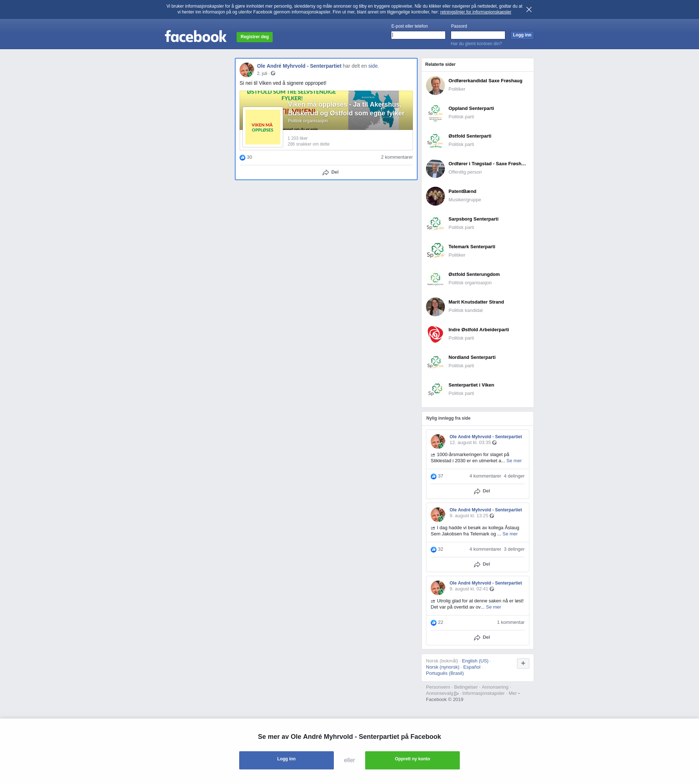Image resolution: width=699 pixels, height=784 pixels.
Task: Open Har du glemt kontoen din link
Action: coord(476,44)
